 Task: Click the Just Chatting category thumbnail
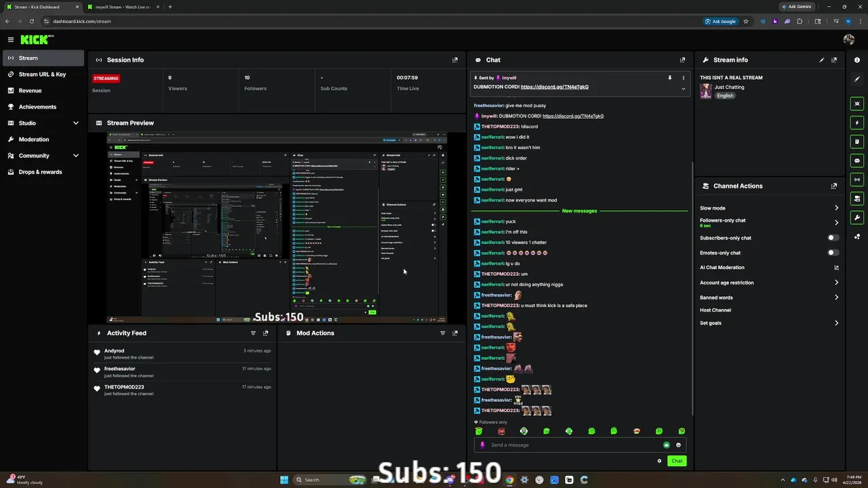[x=706, y=91]
